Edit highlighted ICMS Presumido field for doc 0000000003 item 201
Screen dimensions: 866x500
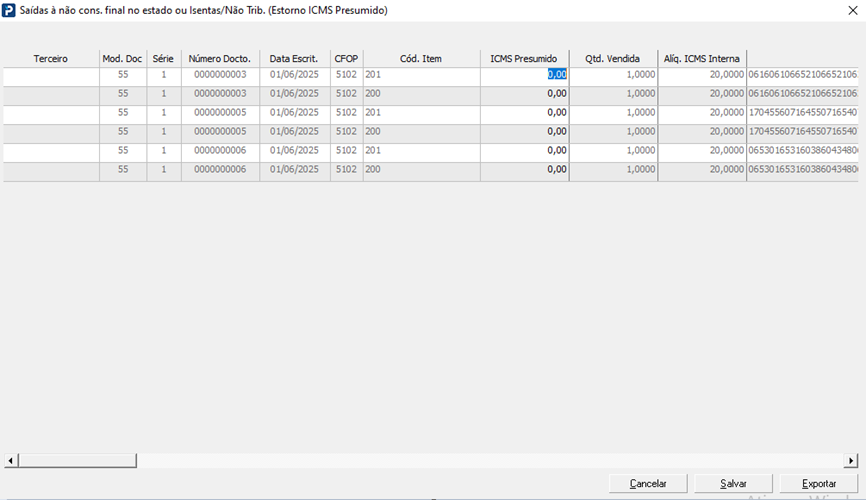[x=525, y=75]
